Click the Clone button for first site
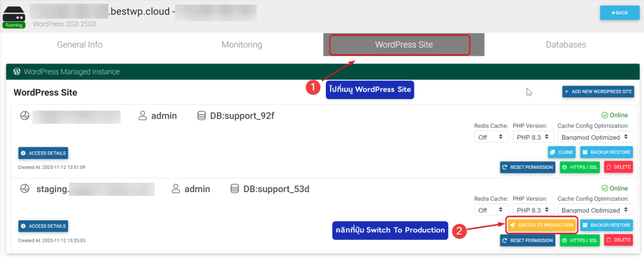The image size is (644, 258). (561, 153)
